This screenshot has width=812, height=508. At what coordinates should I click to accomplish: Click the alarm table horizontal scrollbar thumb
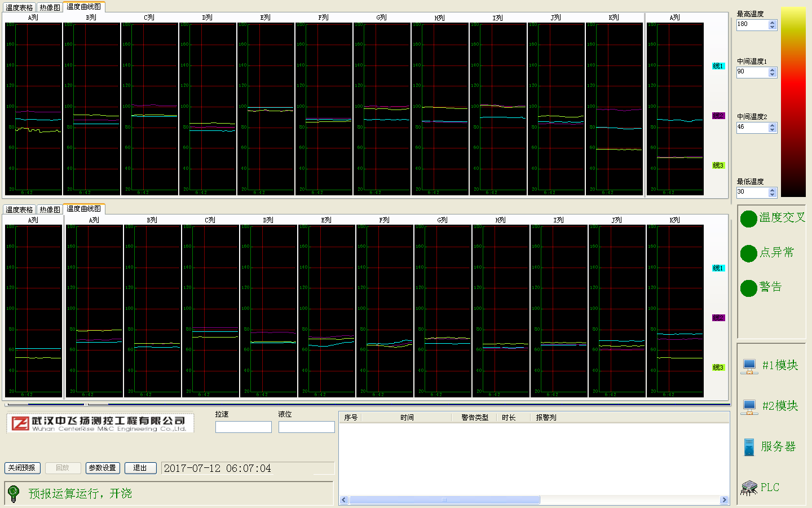pyautogui.click(x=444, y=500)
